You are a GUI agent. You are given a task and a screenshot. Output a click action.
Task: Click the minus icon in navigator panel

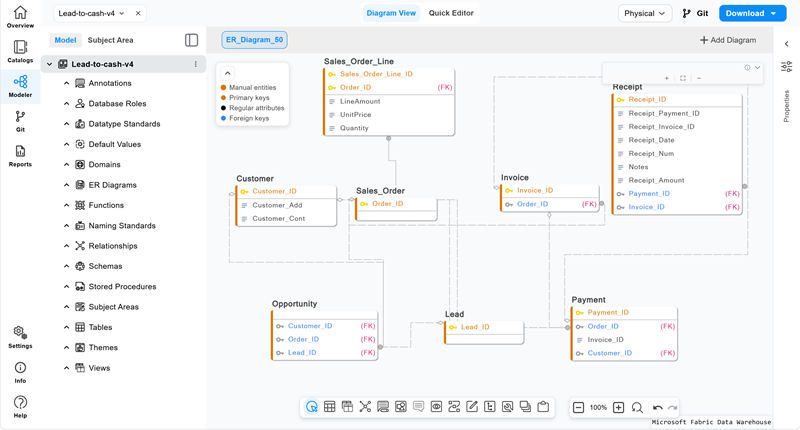(x=699, y=78)
